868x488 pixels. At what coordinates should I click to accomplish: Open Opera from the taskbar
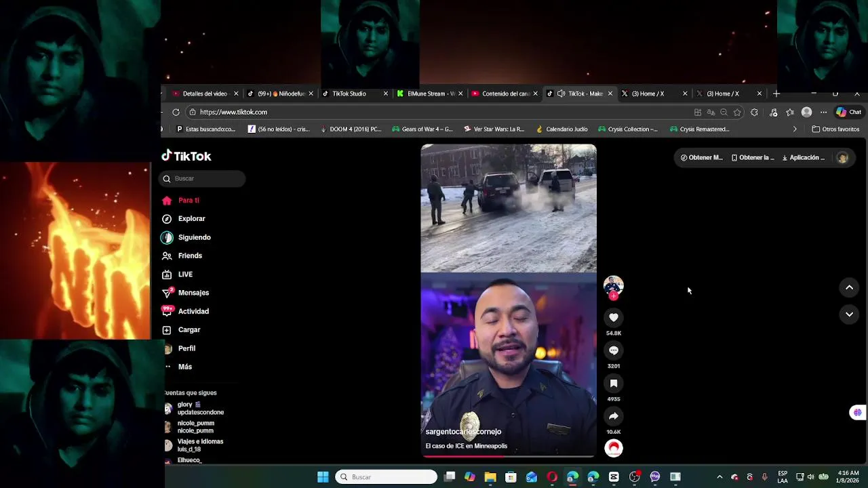(x=552, y=477)
